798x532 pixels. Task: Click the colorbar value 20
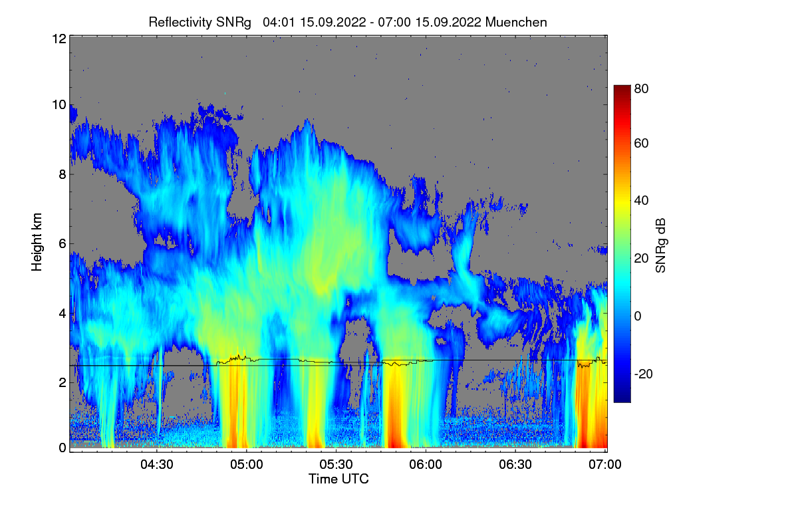[642, 258]
